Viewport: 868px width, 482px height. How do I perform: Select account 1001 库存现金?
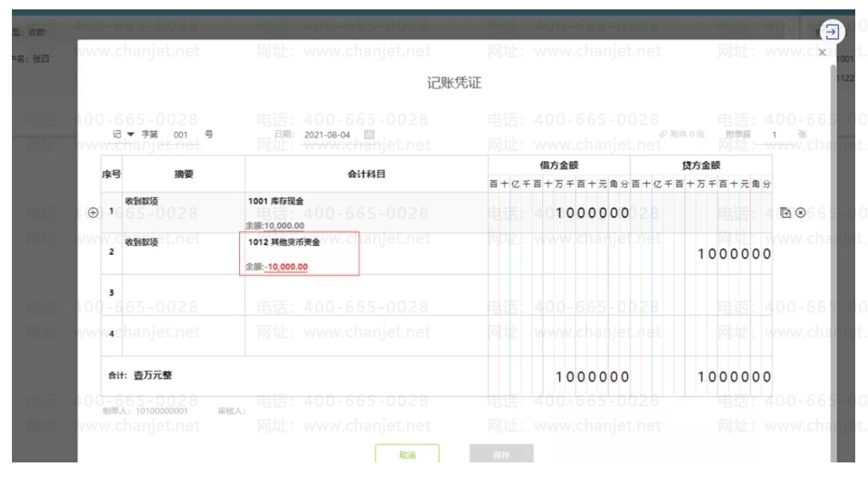click(276, 201)
